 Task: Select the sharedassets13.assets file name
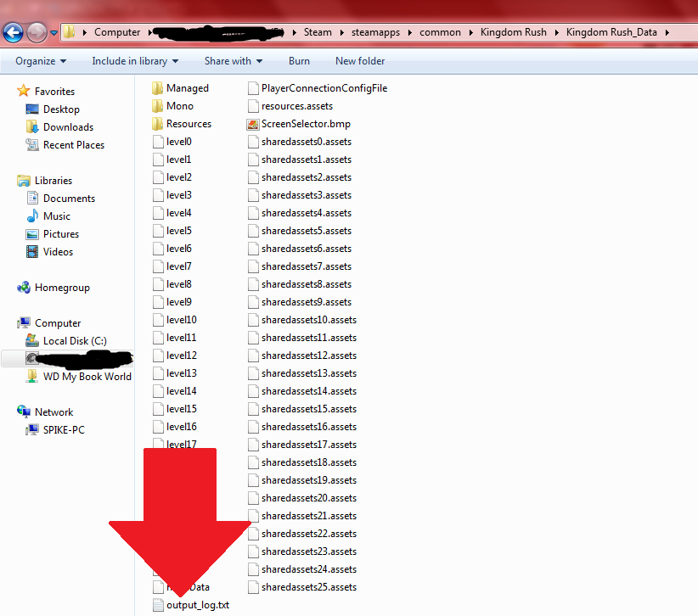tap(309, 373)
